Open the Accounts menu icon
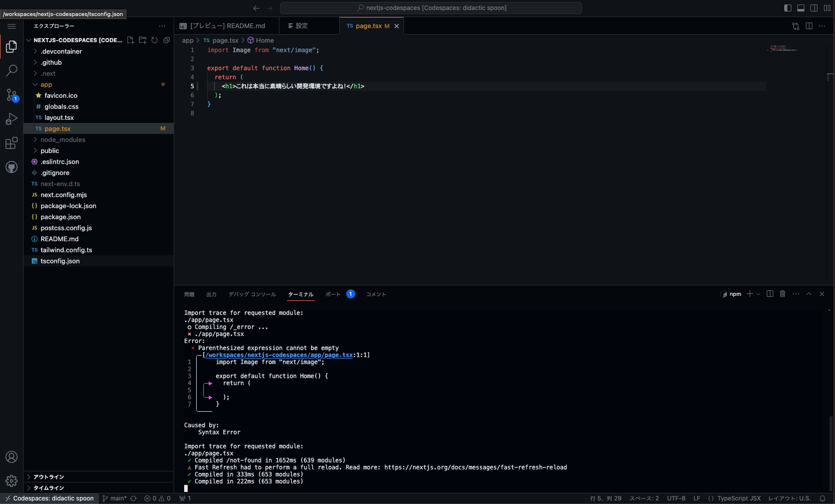Image resolution: width=835 pixels, height=504 pixels. point(12,457)
